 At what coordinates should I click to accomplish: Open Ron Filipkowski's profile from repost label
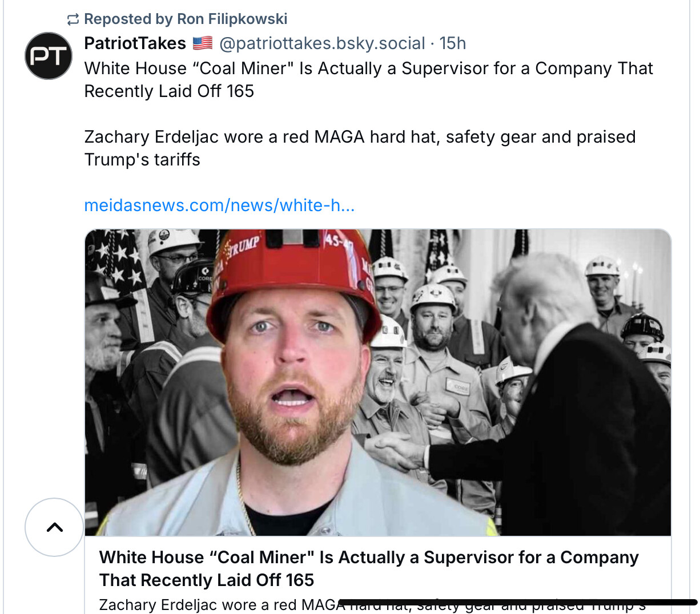232,19
